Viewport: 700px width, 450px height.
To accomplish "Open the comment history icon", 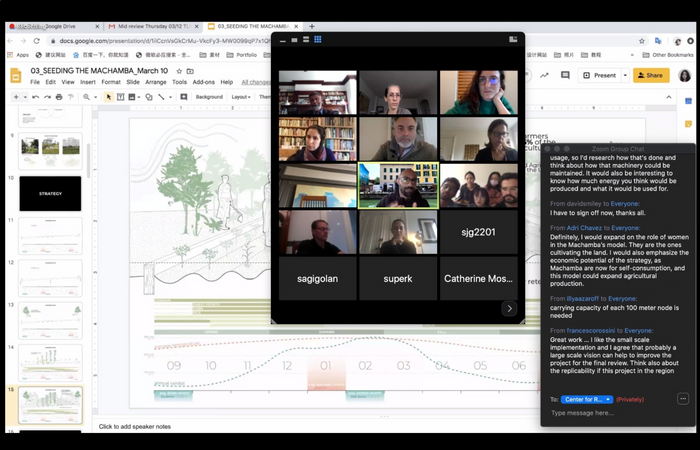I will (x=565, y=75).
